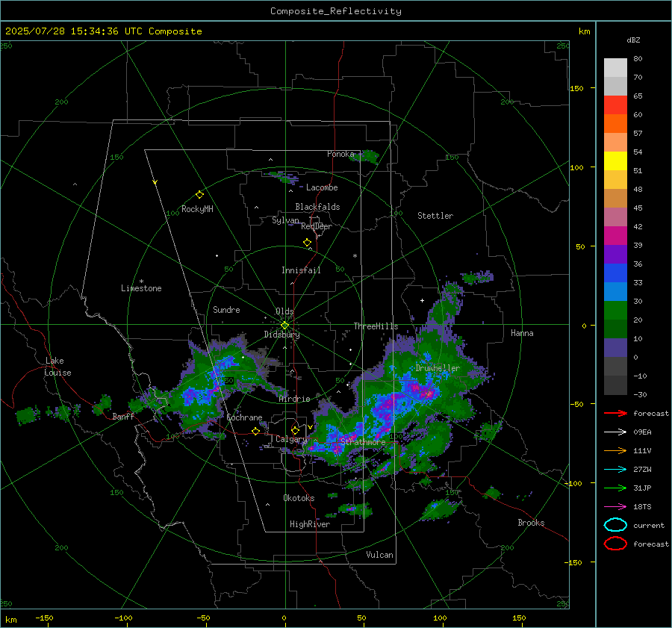The image size is (672, 628).
Task: Click the cyan 27ZW arrow in the legend
Action: [x=615, y=470]
